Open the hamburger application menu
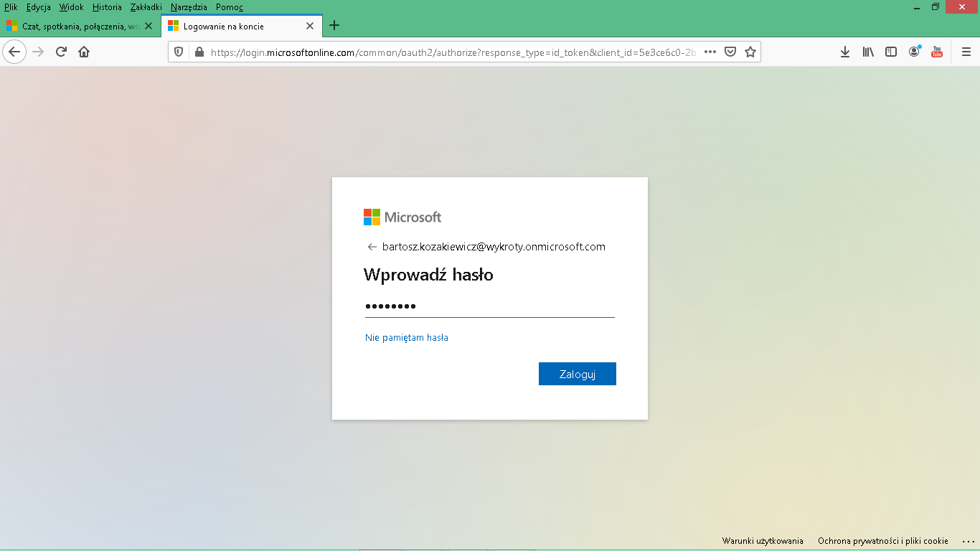Image resolution: width=980 pixels, height=551 pixels. coord(966,52)
